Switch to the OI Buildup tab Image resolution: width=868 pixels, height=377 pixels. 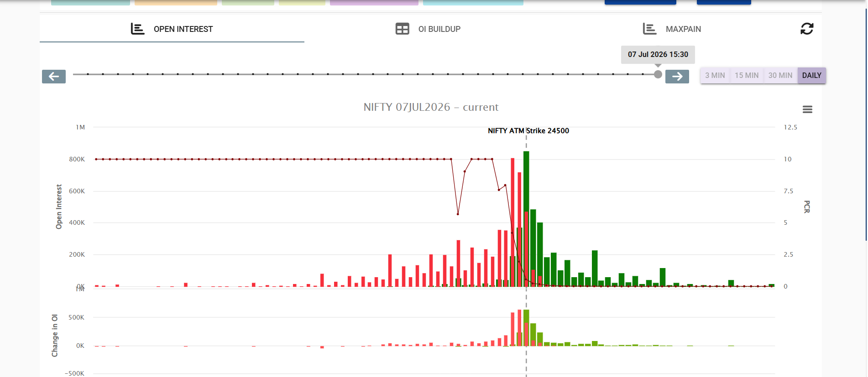click(x=428, y=29)
